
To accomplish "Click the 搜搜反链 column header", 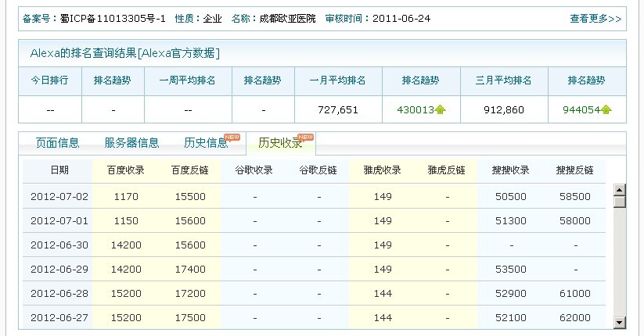I will click(574, 170).
